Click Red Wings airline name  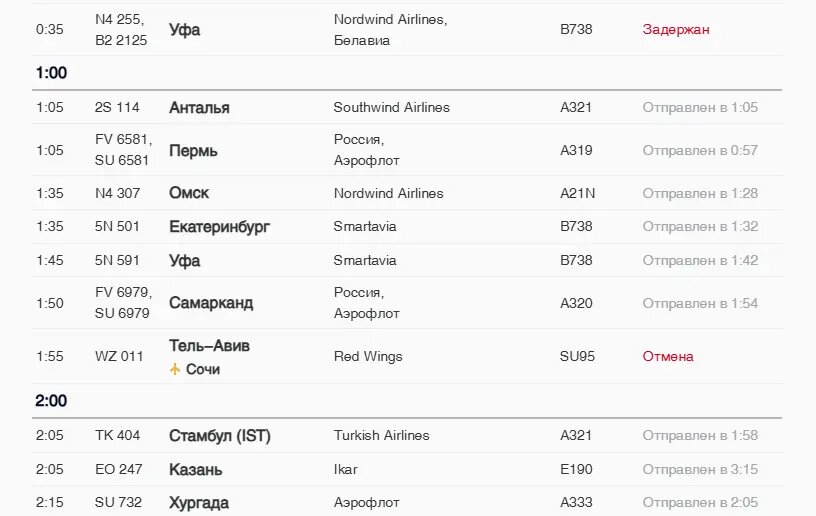[368, 356]
